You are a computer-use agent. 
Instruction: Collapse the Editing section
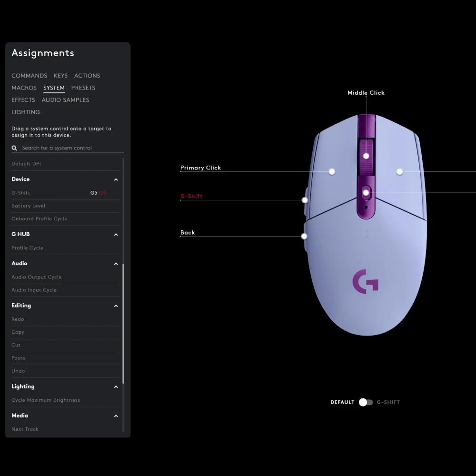(x=116, y=306)
